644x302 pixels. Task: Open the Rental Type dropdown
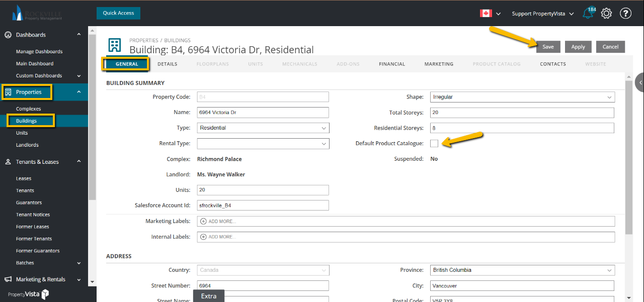point(263,144)
